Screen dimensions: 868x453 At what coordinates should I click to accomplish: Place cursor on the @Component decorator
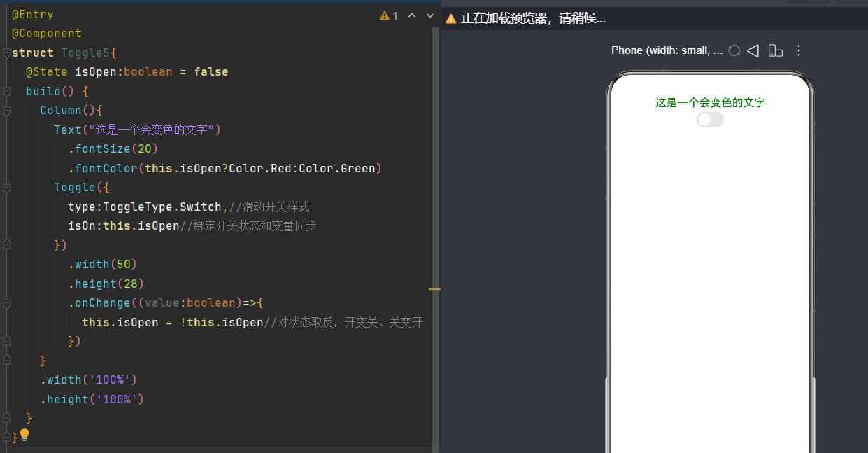pos(46,34)
